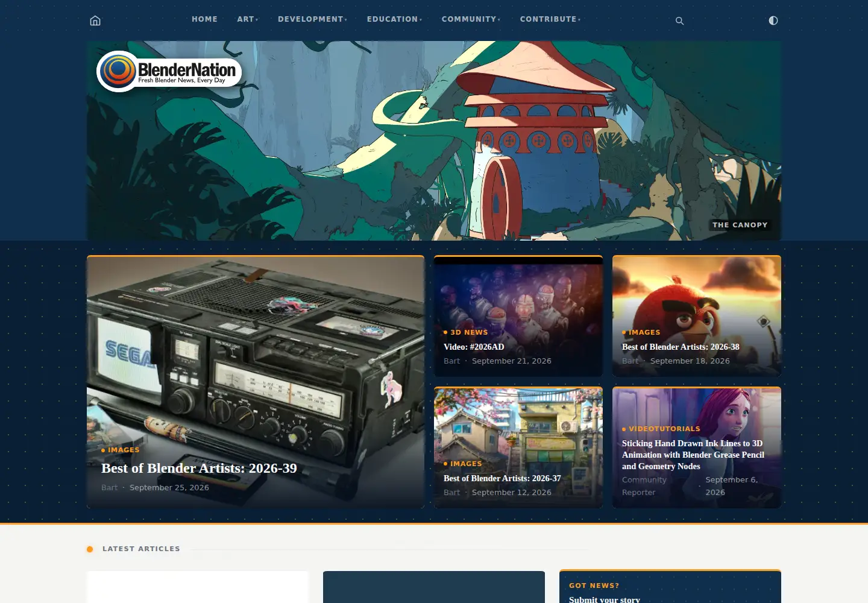868x603 pixels.
Task: Toggle dark mode with the contrast icon
Action: pyautogui.click(x=773, y=21)
